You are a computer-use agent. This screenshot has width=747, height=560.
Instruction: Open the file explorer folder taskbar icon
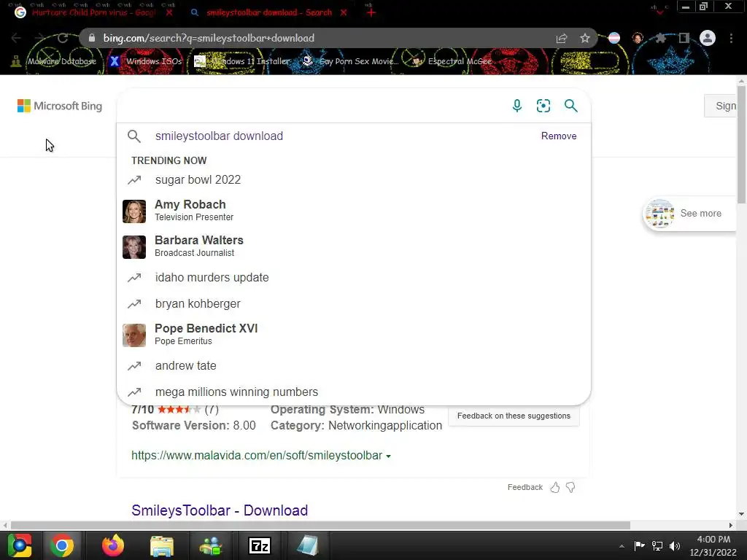coord(162,545)
